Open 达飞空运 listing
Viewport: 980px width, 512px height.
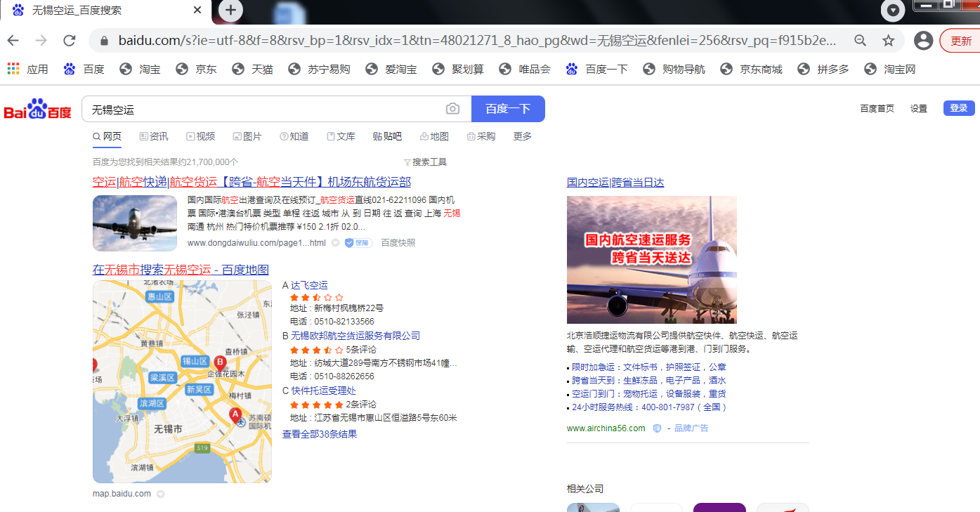tap(309, 285)
